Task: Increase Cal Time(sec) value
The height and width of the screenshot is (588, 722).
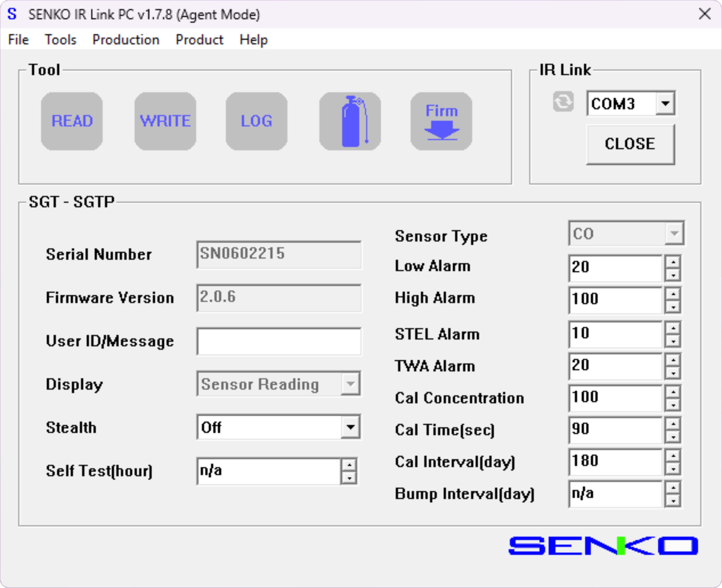Action: 673,424
